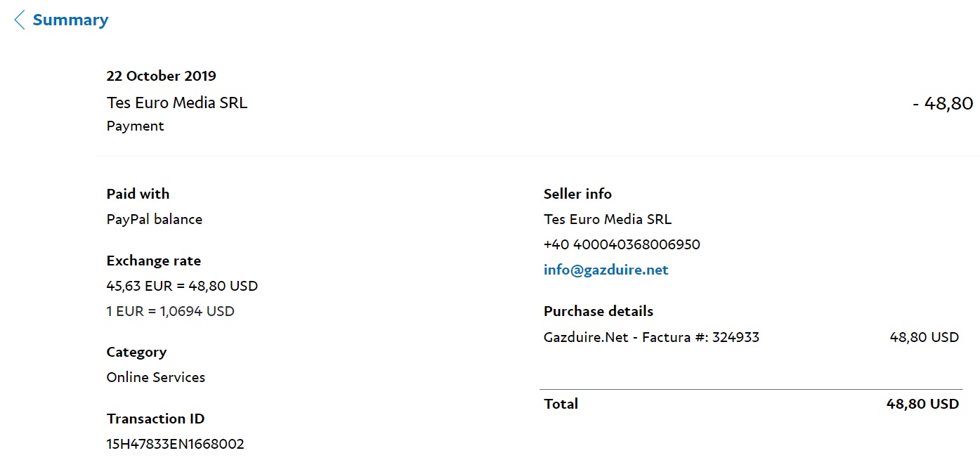Go back to Summary link

[x=70, y=20]
